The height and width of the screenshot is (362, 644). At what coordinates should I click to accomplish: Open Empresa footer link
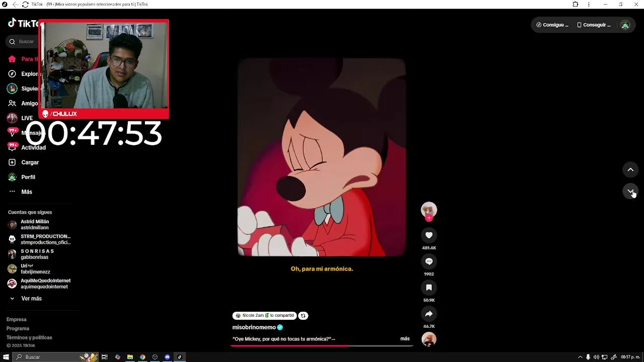click(x=16, y=319)
